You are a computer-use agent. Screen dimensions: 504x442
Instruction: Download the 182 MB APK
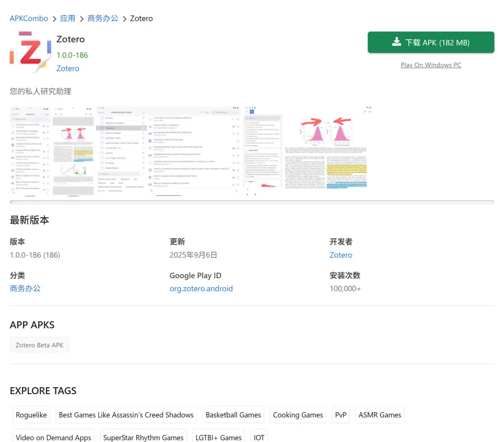431,42
